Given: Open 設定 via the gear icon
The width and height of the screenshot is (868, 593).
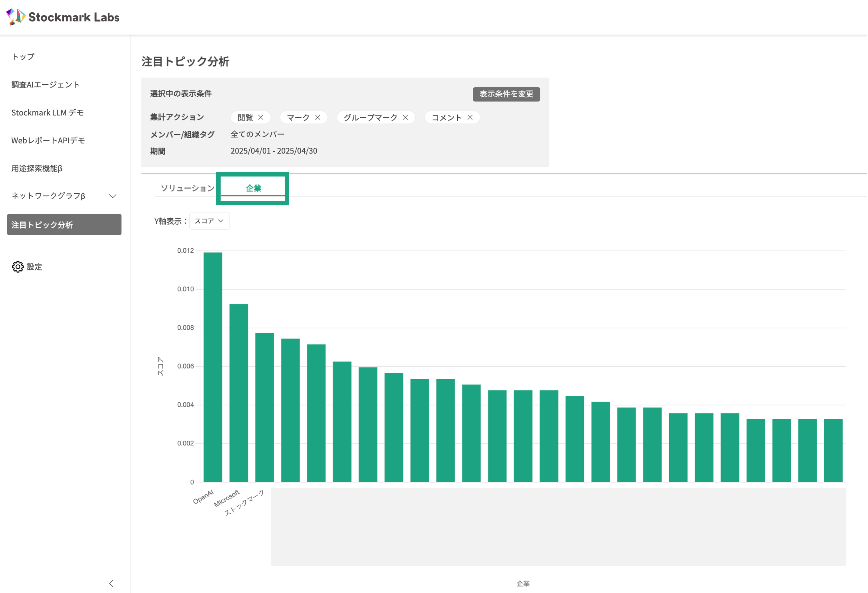Looking at the screenshot, I should [18, 267].
